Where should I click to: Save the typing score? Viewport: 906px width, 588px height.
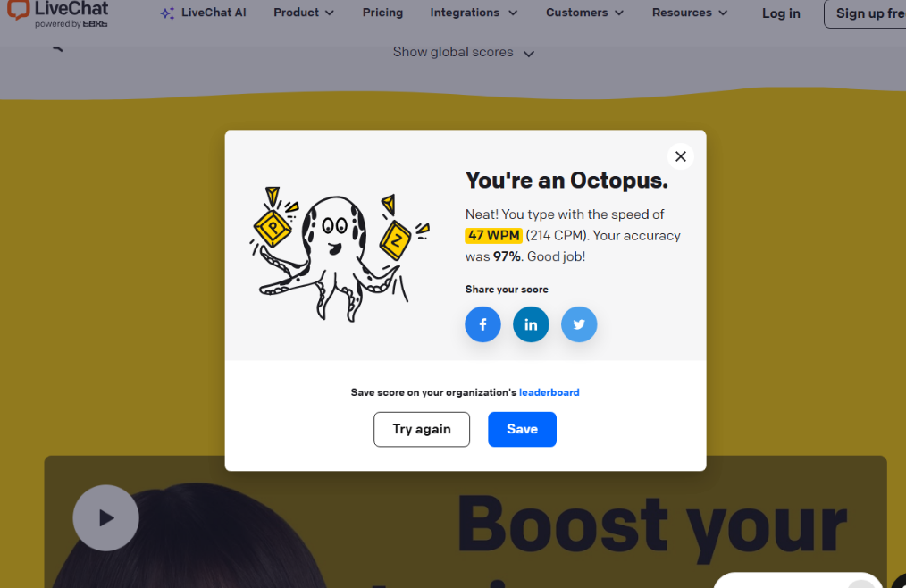523,429
